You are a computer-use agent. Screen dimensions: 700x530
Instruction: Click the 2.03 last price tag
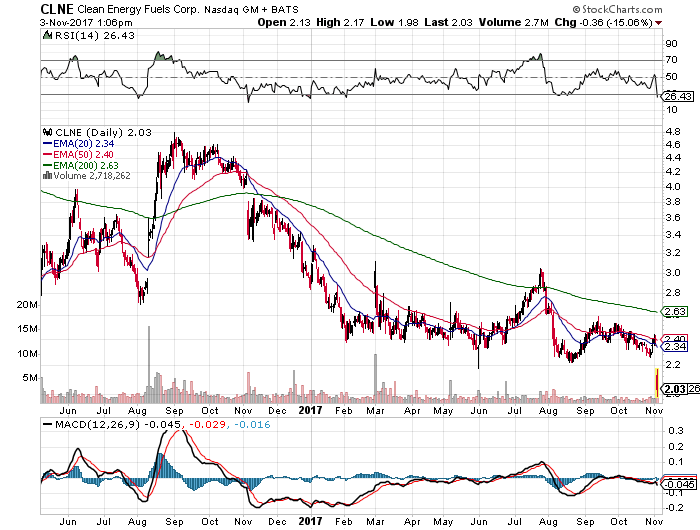[x=674, y=389]
